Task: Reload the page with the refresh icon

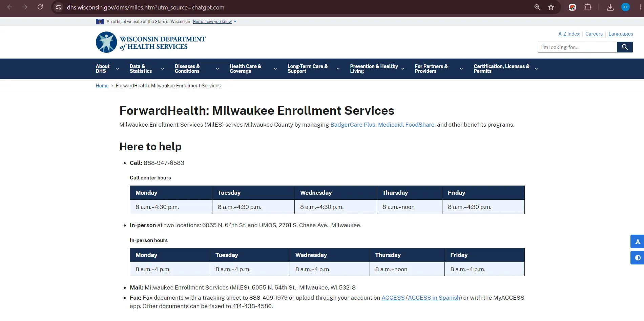Action: pyautogui.click(x=40, y=7)
